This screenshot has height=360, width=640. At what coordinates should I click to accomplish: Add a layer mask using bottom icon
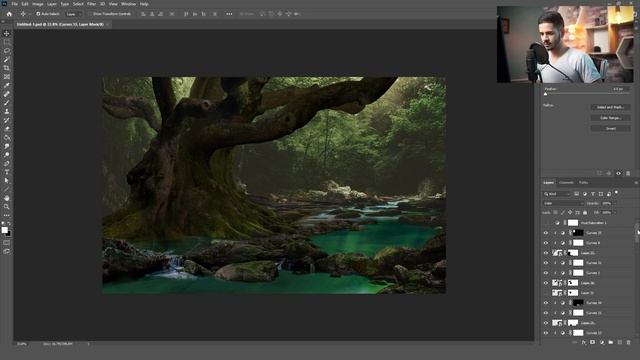point(593,342)
